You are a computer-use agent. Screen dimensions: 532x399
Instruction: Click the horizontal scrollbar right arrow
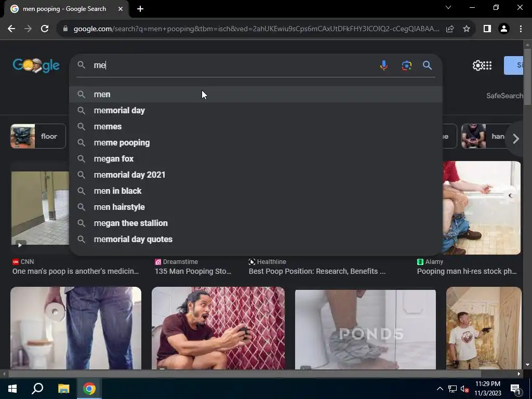tap(519, 374)
